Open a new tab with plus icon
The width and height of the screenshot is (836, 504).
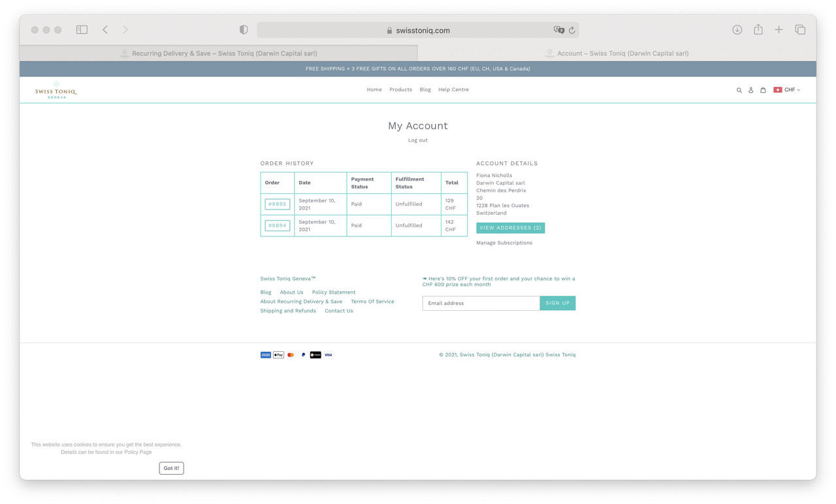click(x=779, y=29)
